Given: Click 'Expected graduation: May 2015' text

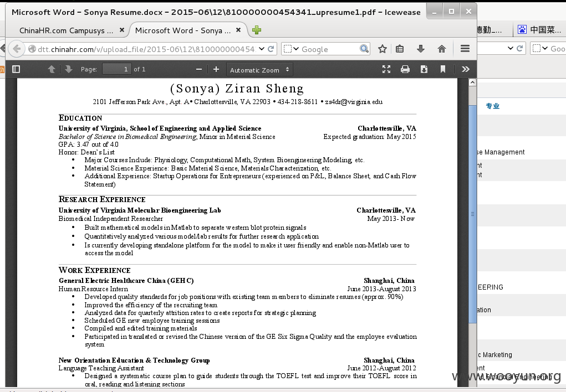Looking at the screenshot, I should pos(370,137).
